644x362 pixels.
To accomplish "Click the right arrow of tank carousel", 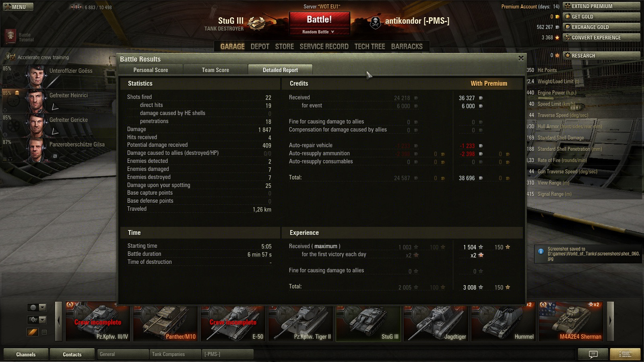I will tap(610, 321).
